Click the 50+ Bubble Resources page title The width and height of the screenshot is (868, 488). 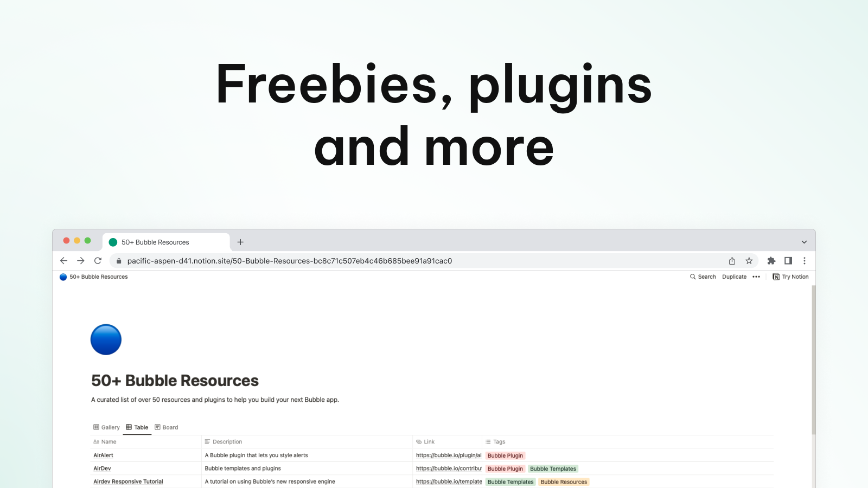coord(175,381)
